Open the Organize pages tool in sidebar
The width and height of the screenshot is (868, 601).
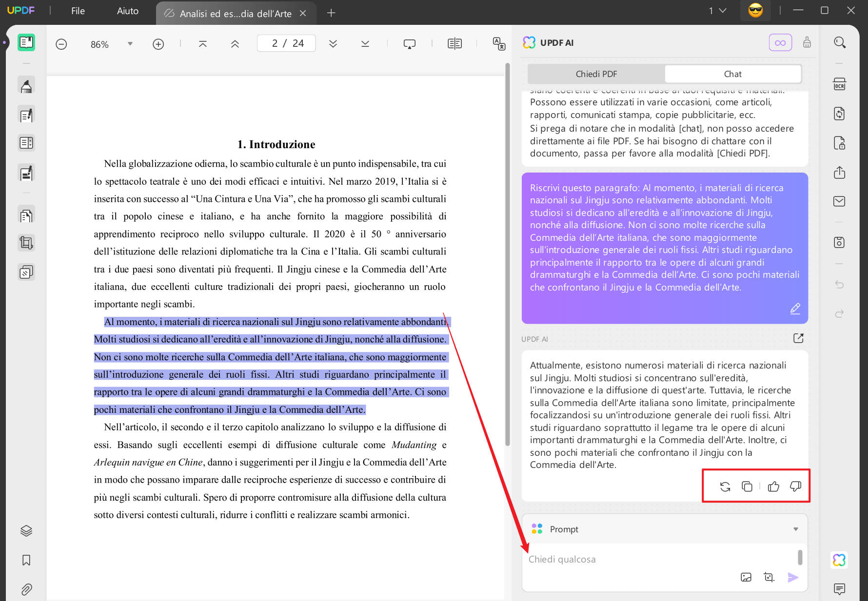(x=26, y=143)
